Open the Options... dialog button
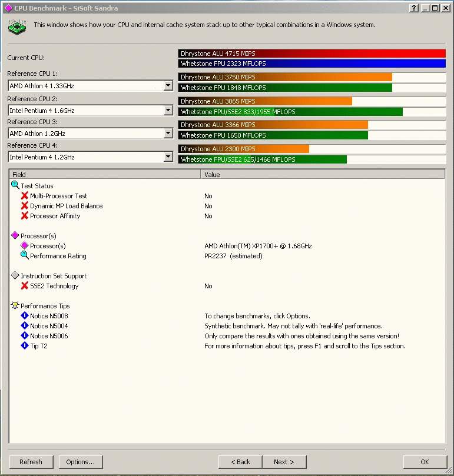Viewport: 454px width, 476px height. pos(80,462)
